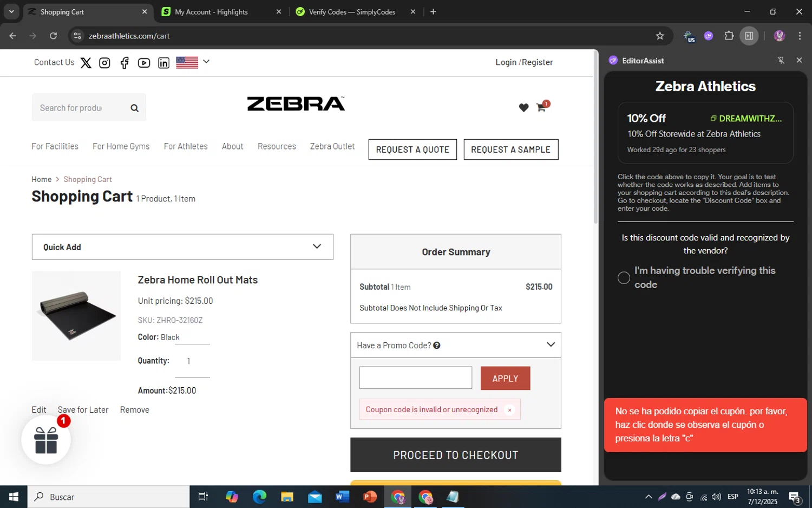Copy the DREAMWITHZ... coupon code

pyautogui.click(x=746, y=119)
